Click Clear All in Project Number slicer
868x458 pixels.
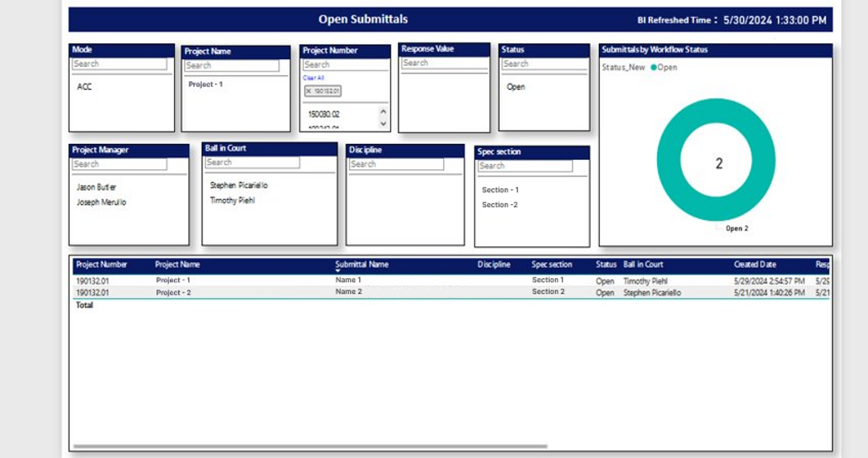pos(313,77)
